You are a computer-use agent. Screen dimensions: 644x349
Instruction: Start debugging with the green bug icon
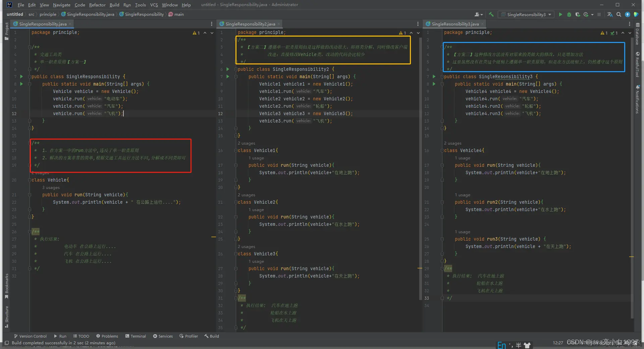(x=569, y=14)
